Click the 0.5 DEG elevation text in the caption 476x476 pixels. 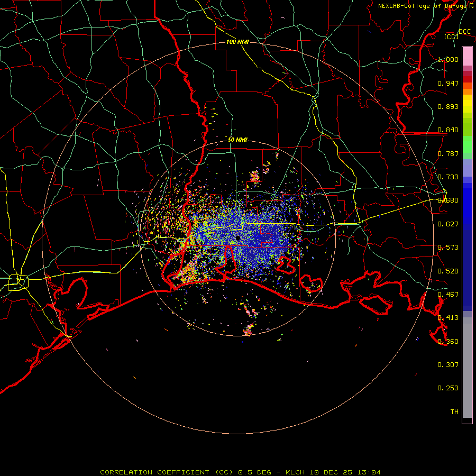tap(254, 472)
